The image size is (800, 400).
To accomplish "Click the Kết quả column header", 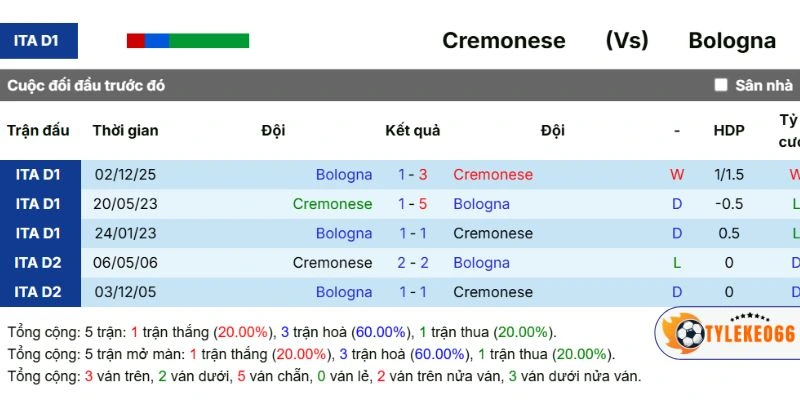I will pyautogui.click(x=412, y=130).
